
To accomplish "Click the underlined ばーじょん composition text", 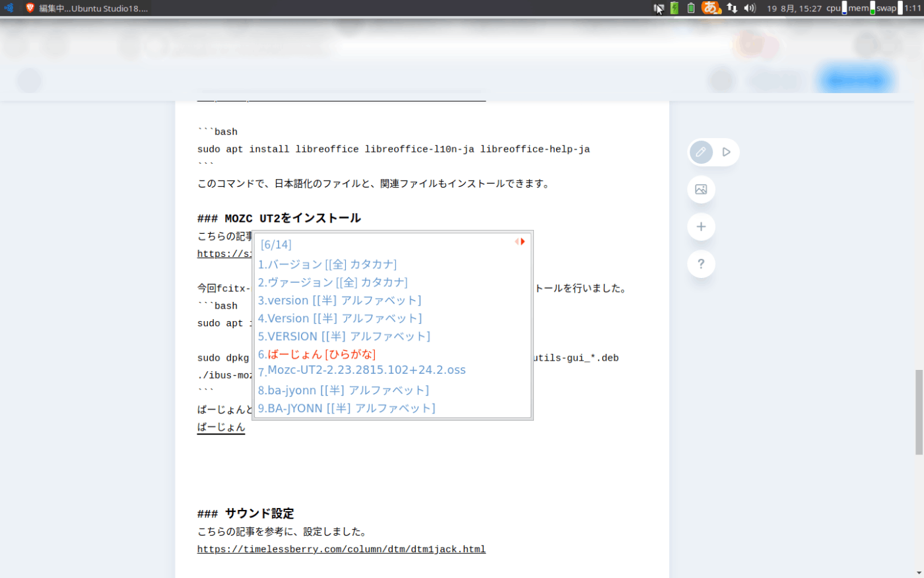I will click(x=221, y=427).
